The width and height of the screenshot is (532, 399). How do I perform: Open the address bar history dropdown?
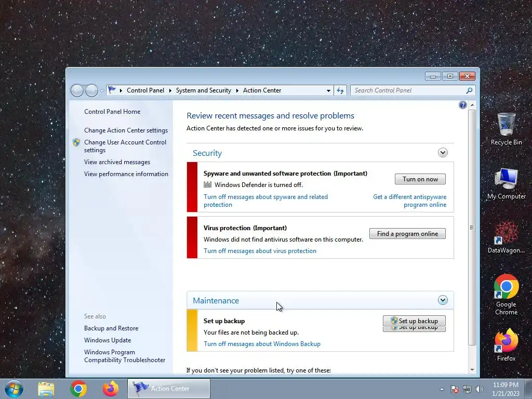328,90
